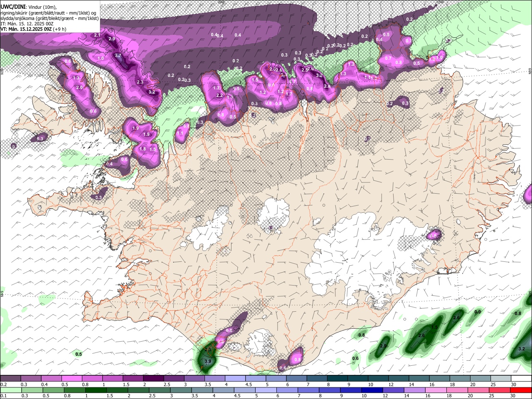
Task: Click the 'Vindur (10m)' label in header
Action: (42, 7)
